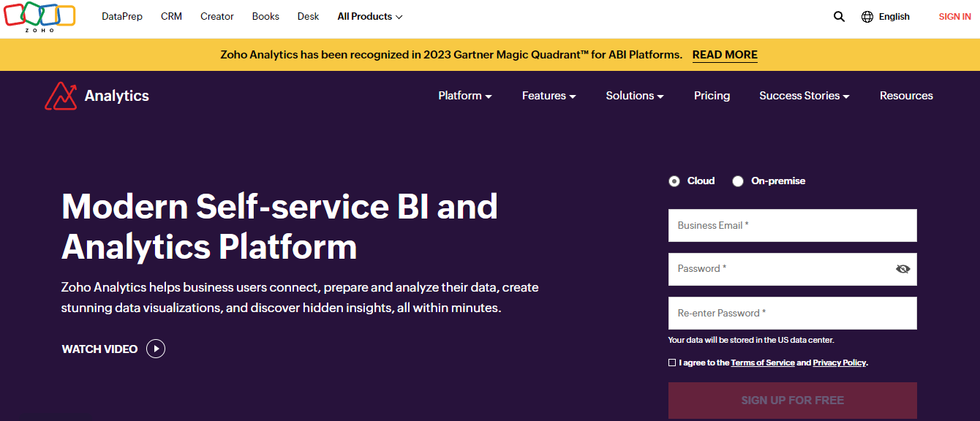Click the SIGN UP FOR FREE button
This screenshot has height=421, width=980.
coord(792,400)
